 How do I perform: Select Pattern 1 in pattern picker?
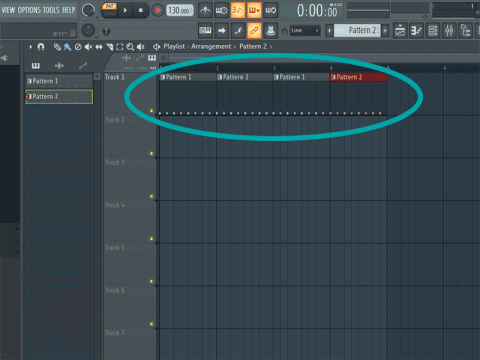59,81
